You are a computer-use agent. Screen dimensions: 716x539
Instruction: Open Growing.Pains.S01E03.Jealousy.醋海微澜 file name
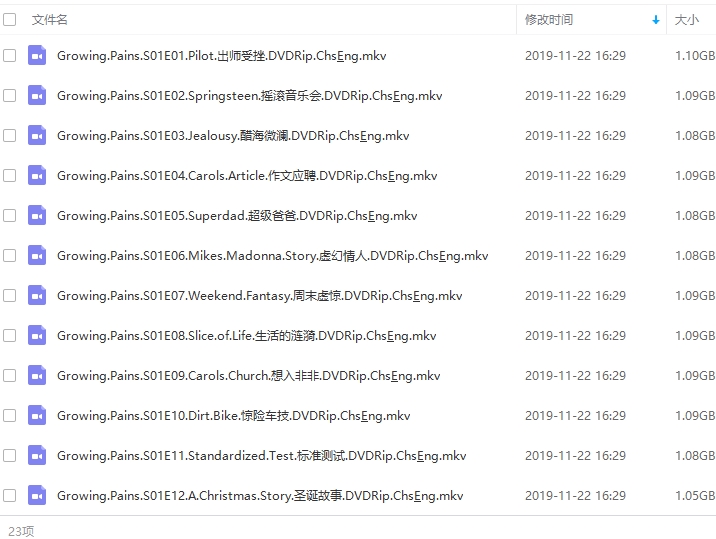coord(233,136)
